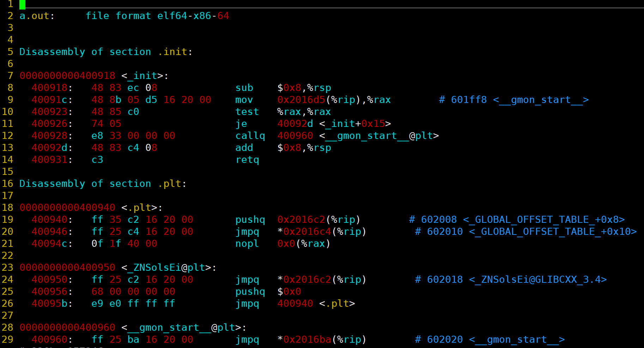644x348 pixels.
Task: Click operand '*0x2016ba(%rip)' on line 29
Action: pos(322,340)
